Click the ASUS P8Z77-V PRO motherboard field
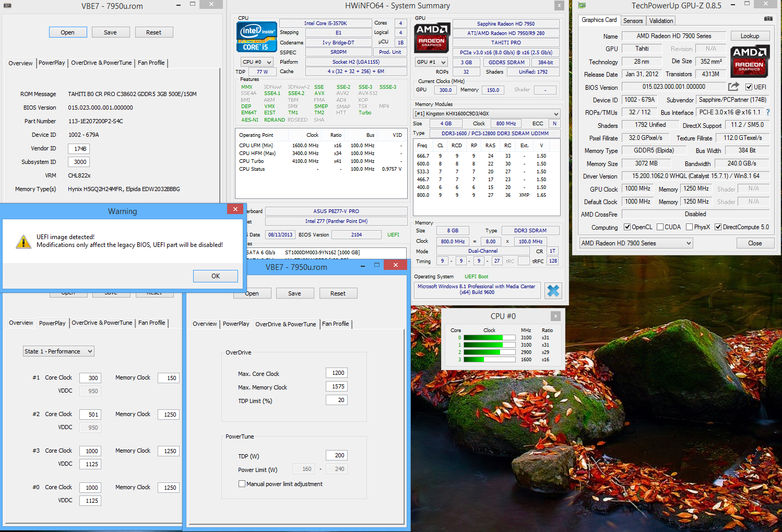The height and width of the screenshot is (532, 782). point(336,211)
